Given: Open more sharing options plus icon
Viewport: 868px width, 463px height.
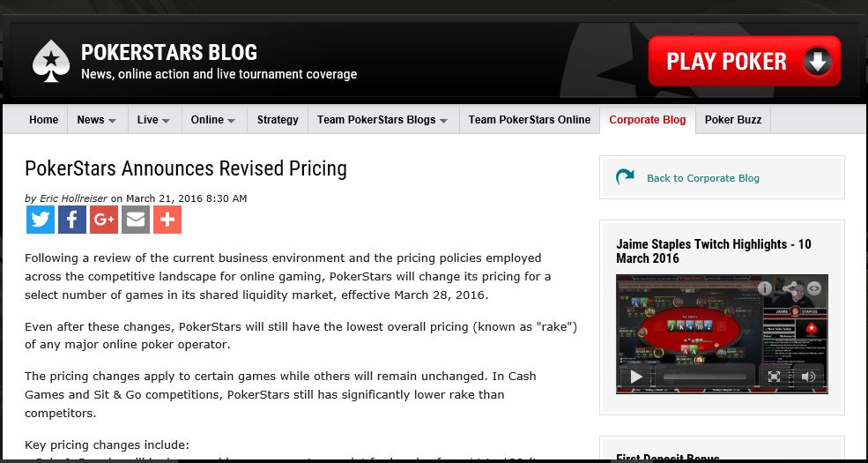Looking at the screenshot, I should pos(167,220).
